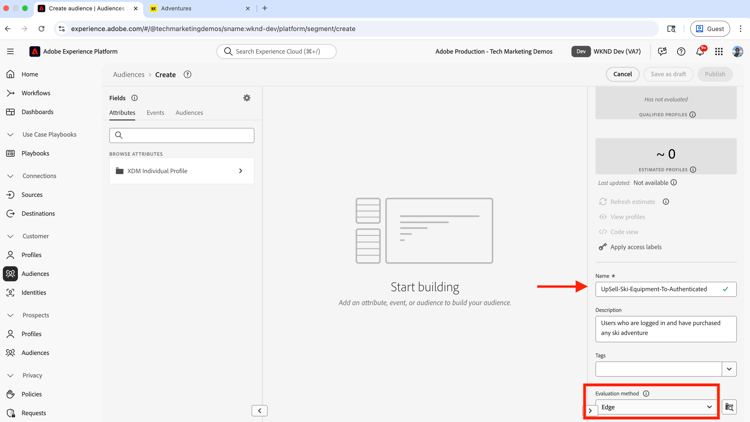This screenshot has height=422, width=750.
Task: Open the user profile avatar
Action: click(738, 51)
